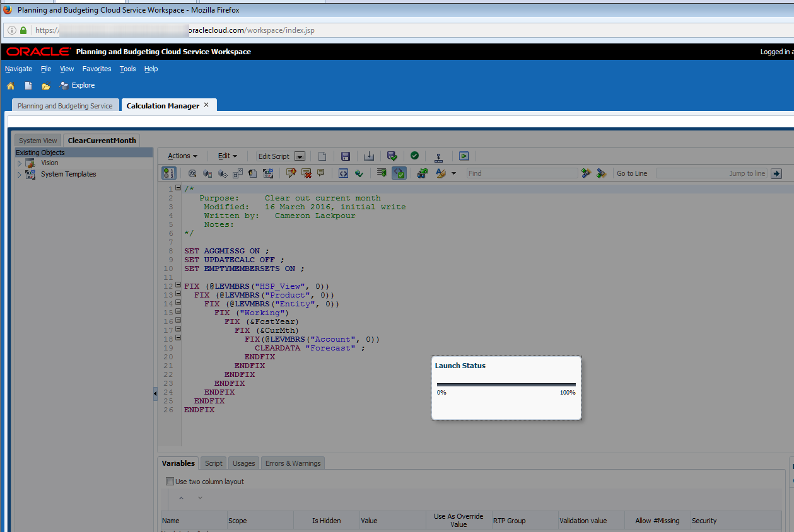Click the Save floppy disk icon
Viewport: 794px width, 532px height.
(345, 156)
